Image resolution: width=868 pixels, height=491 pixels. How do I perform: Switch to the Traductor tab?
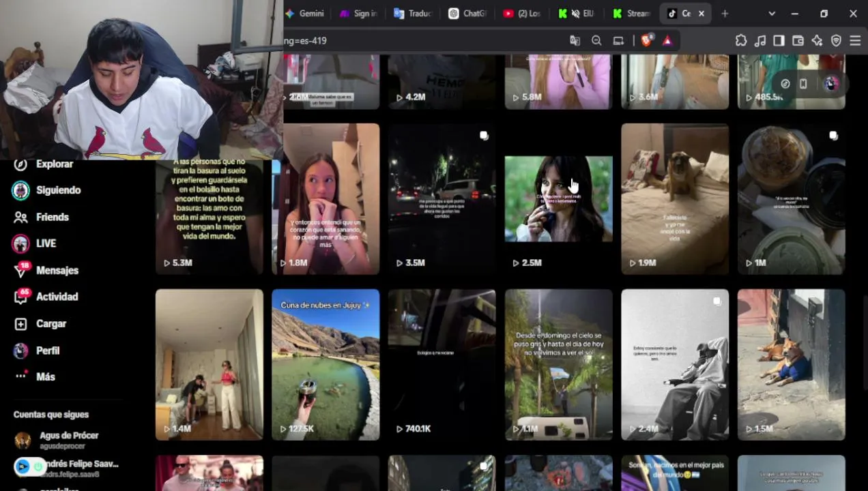click(413, 14)
